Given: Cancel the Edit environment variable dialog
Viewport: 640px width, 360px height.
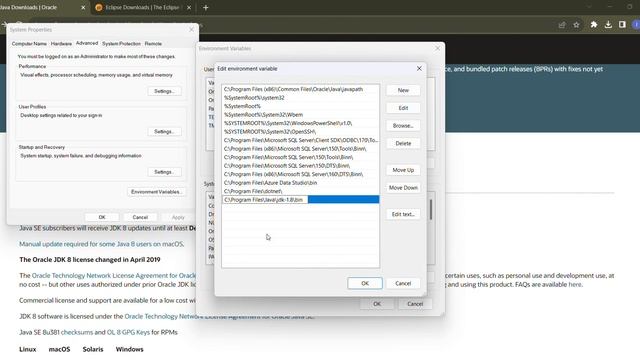Looking at the screenshot, I should pos(403,283).
